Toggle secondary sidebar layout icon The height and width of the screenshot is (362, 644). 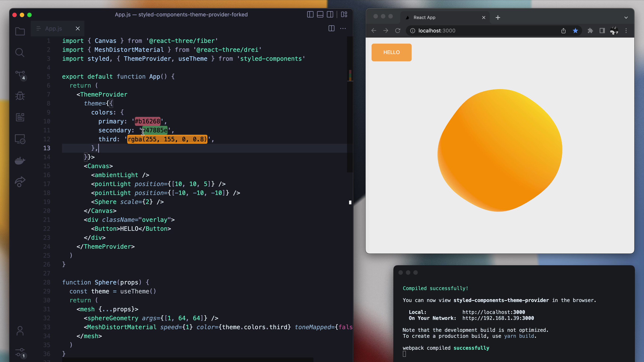(330, 15)
